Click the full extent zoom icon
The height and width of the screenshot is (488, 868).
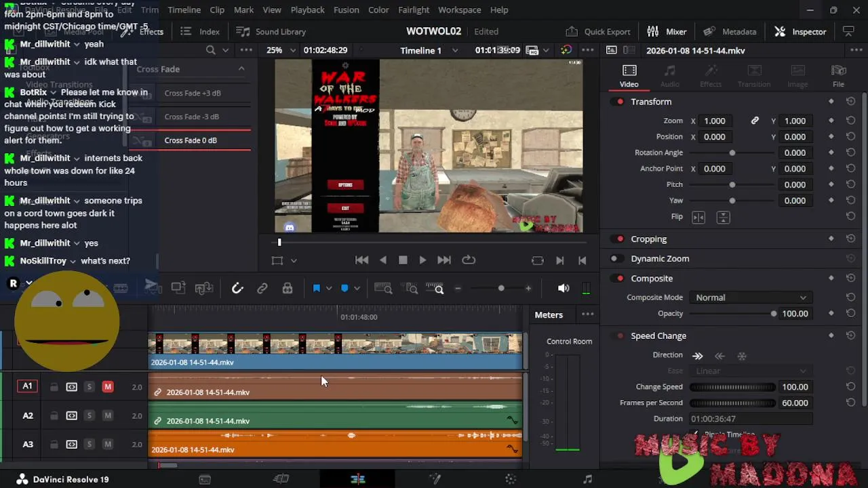[x=383, y=288]
